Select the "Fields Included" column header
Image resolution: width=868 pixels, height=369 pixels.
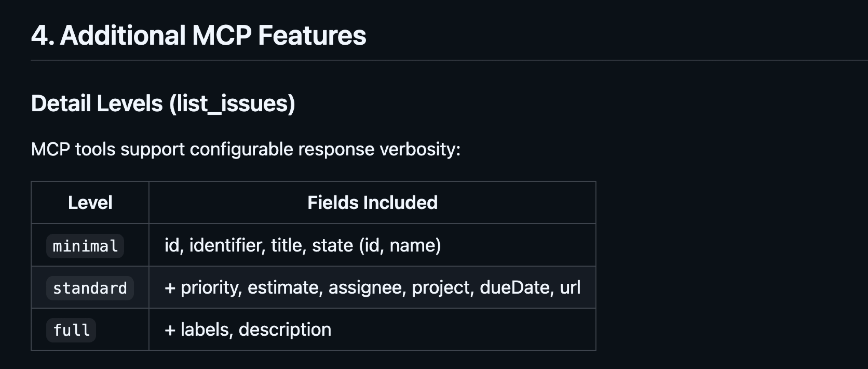(372, 203)
